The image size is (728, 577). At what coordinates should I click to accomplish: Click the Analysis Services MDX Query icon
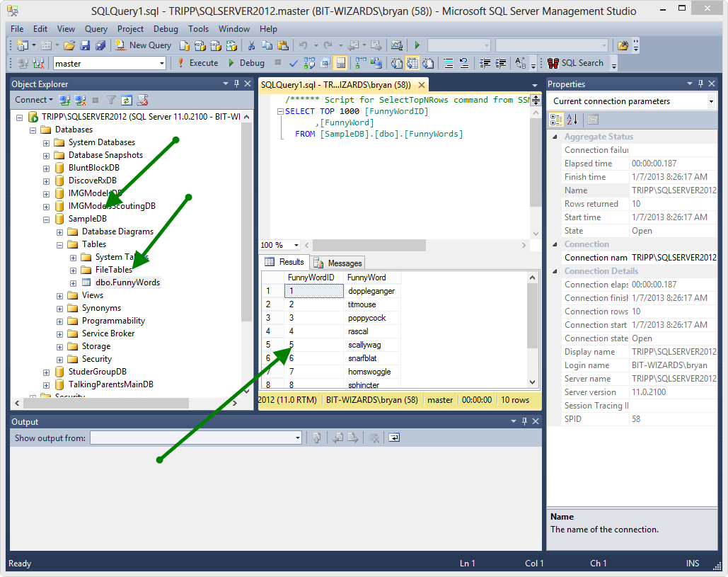(x=200, y=45)
